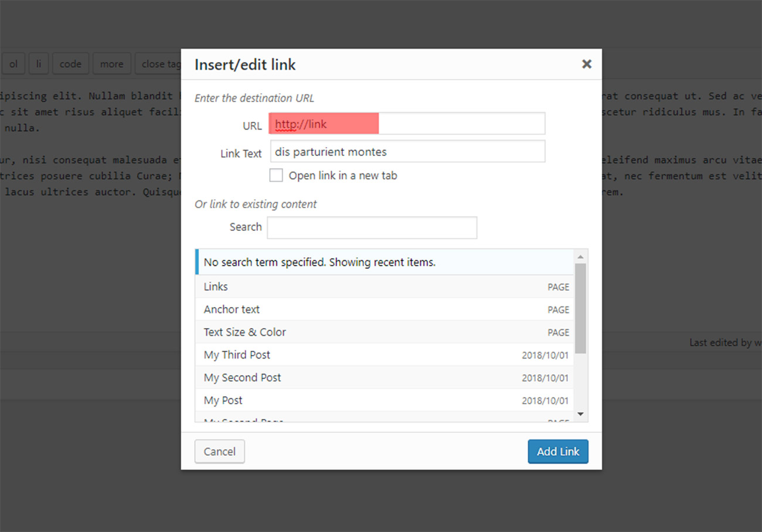Select Text Size & Color page
762x532 pixels.
pos(384,332)
